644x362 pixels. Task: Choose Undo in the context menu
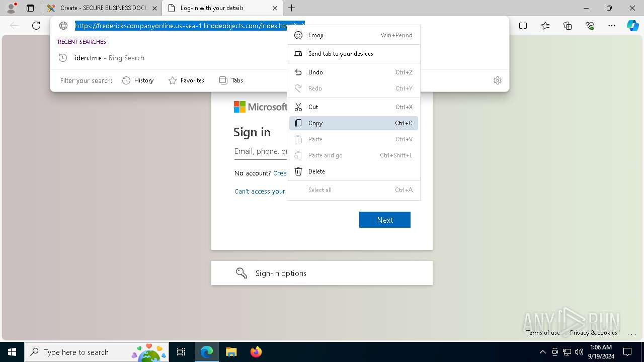354,72
